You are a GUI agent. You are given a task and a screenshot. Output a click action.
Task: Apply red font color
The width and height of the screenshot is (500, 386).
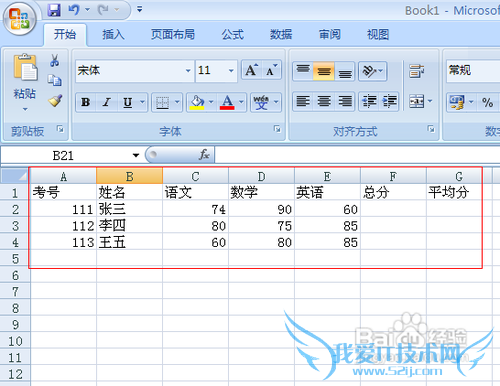(x=227, y=102)
